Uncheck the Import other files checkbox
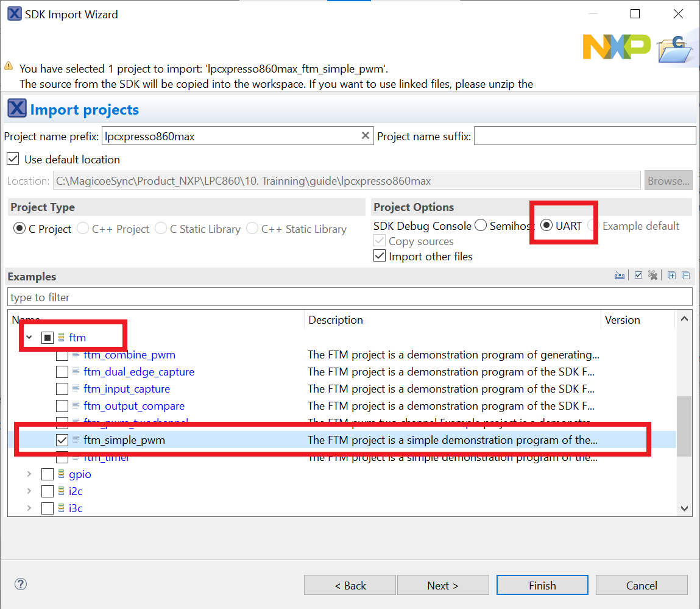Screen dimensions: 700x609 coord(380,257)
